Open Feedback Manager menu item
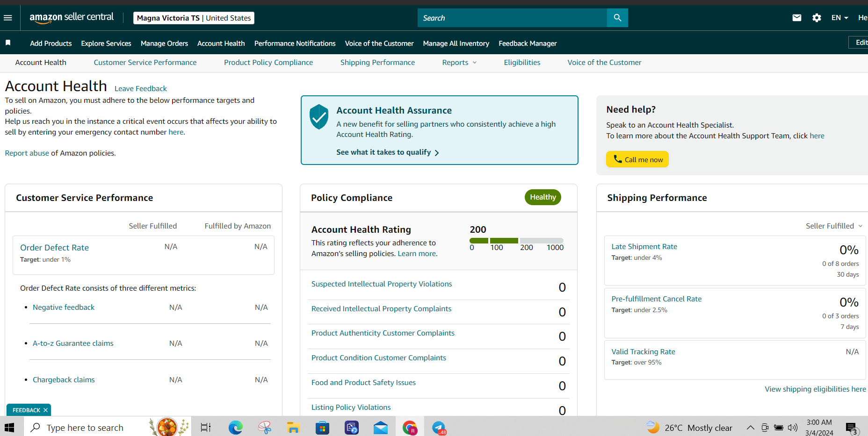The height and width of the screenshot is (436, 868). [x=528, y=43]
